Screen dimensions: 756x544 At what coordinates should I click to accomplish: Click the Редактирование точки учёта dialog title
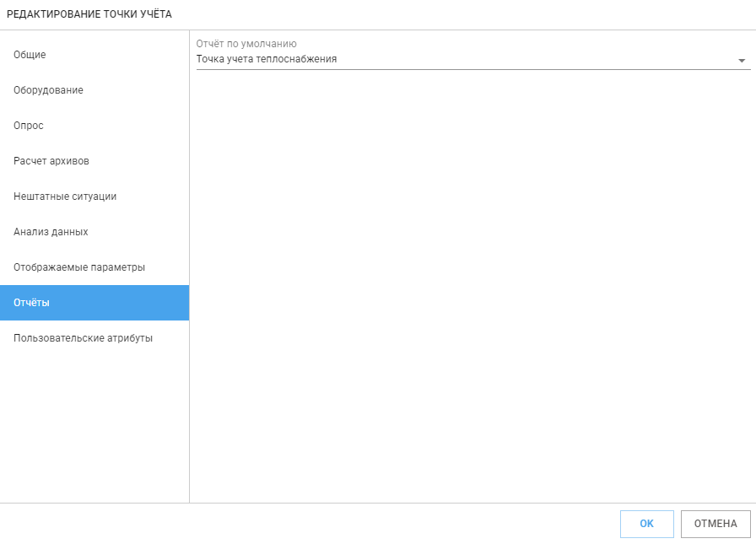[x=89, y=14]
